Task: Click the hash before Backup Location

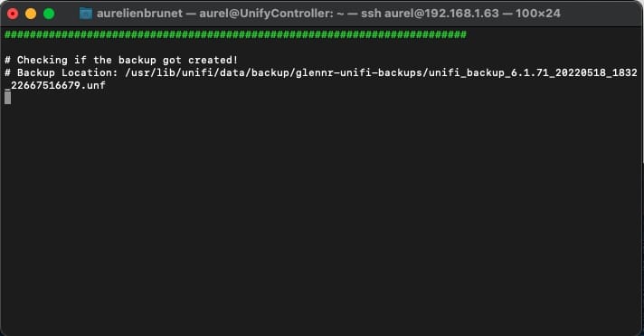Action: pyautogui.click(x=8, y=72)
